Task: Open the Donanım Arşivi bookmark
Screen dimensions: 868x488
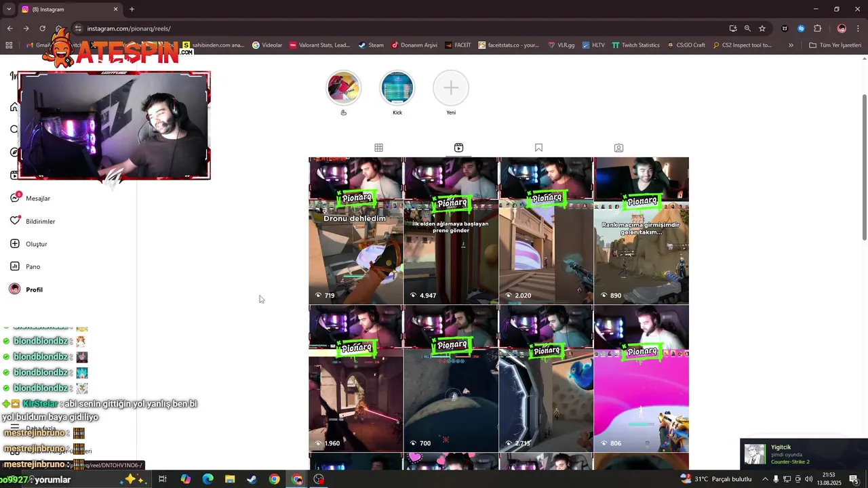Action: point(414,45)
